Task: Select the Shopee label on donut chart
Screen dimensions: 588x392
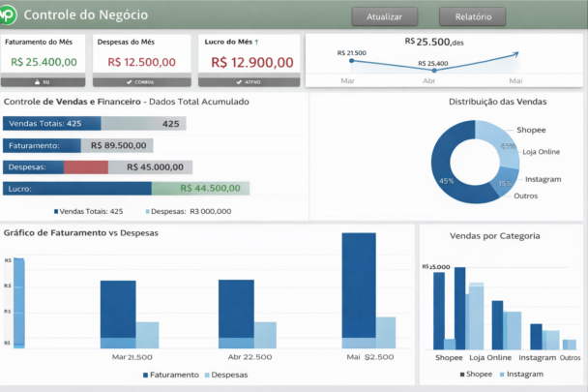Action: pos(531,129)
